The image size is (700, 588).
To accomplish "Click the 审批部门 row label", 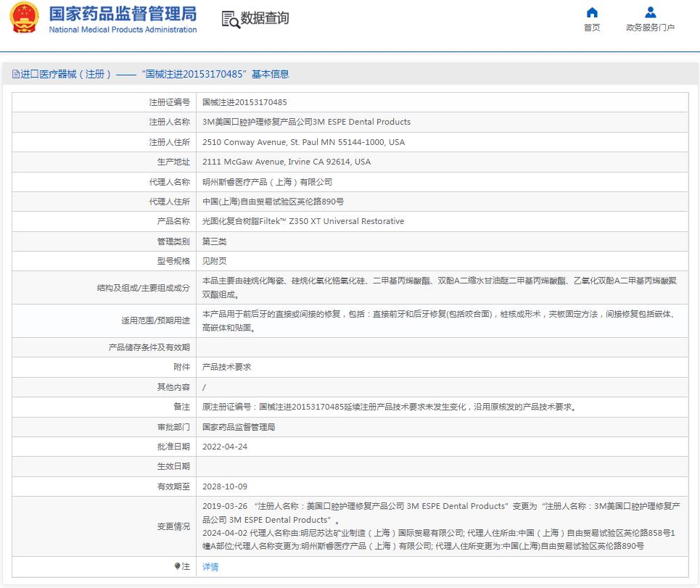I will tap(173, 427).
